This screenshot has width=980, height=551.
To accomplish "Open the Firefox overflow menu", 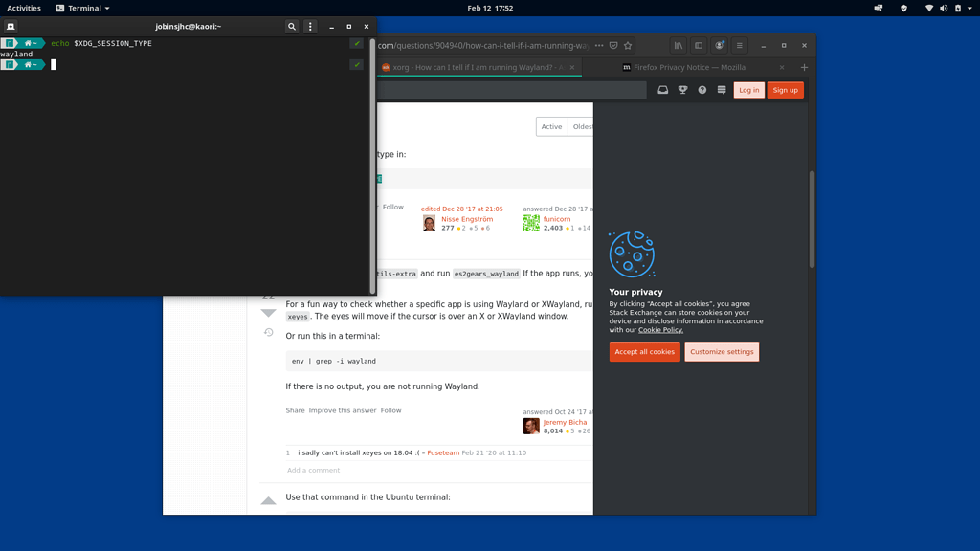I will click(x=599, y=45).
